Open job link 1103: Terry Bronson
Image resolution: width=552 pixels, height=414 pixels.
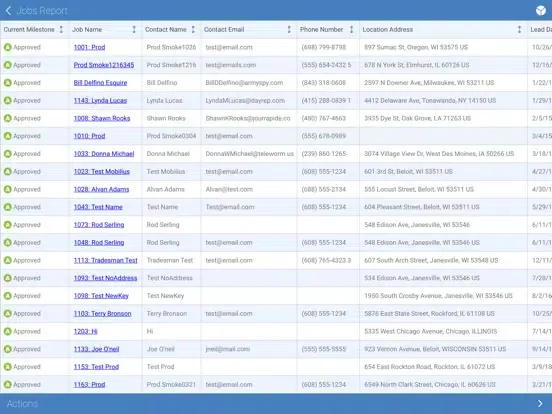click(x=102, y=314)
